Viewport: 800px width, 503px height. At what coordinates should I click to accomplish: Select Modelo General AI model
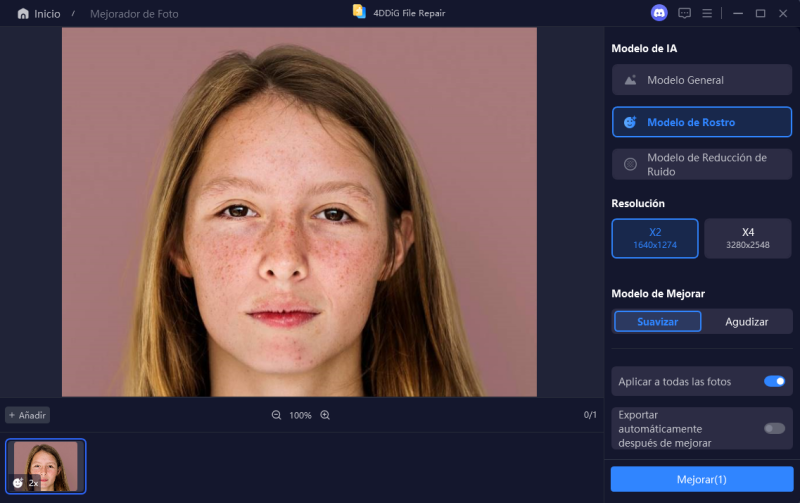702,80
